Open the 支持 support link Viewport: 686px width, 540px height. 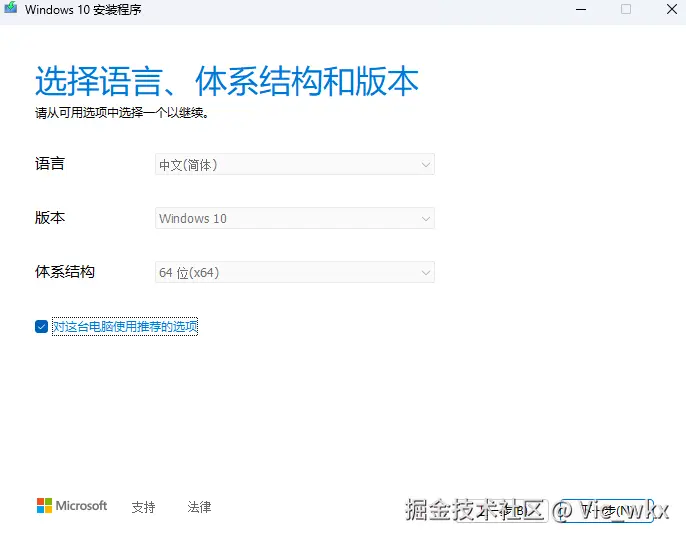pos(144,507)
